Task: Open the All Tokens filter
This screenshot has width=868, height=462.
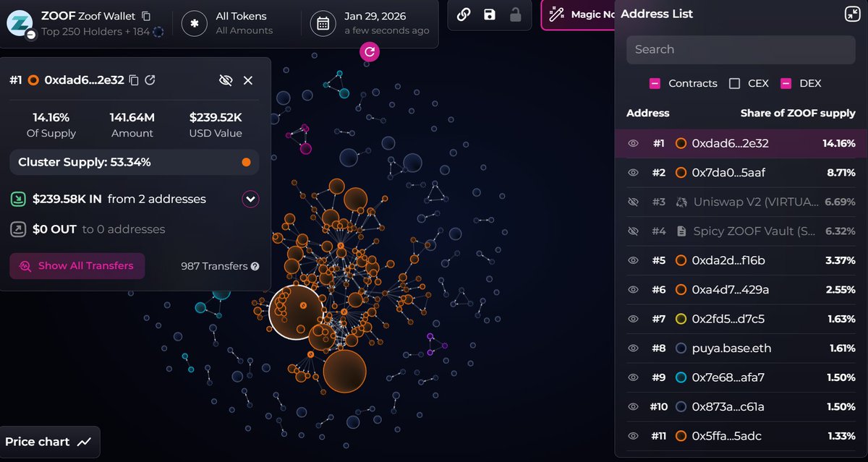Action: tap(227, 23)
